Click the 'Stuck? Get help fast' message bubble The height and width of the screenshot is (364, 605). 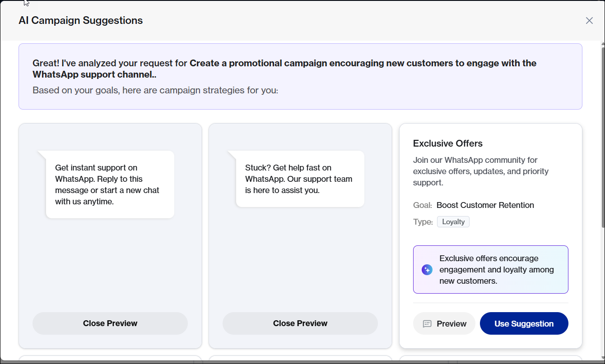coord(300,179)
